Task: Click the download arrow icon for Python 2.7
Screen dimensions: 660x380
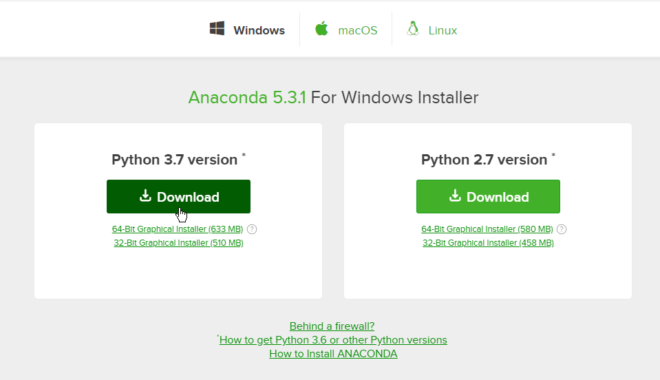Action: coord(455,196)
